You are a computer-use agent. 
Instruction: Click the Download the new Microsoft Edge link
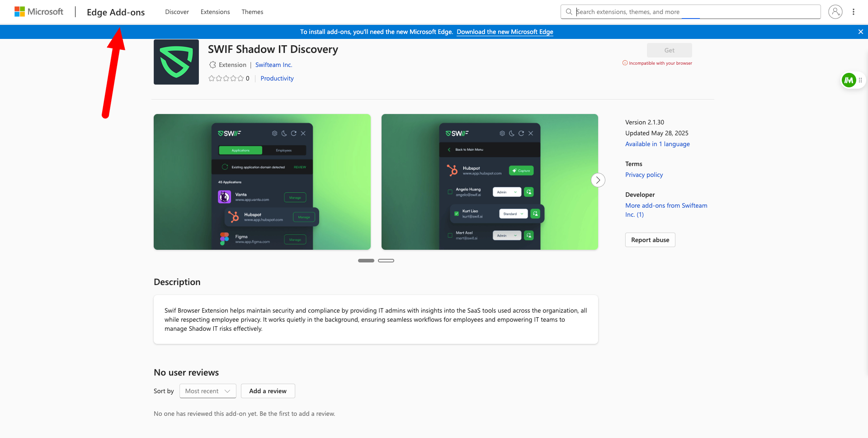point(505,32)
